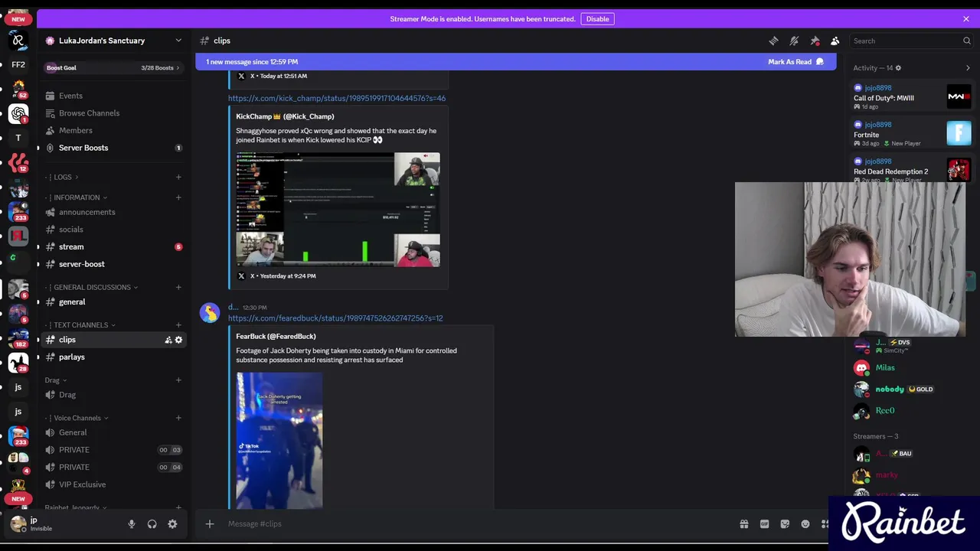Click the jp user avatar
Screen dimensions: 980x551
18,524
